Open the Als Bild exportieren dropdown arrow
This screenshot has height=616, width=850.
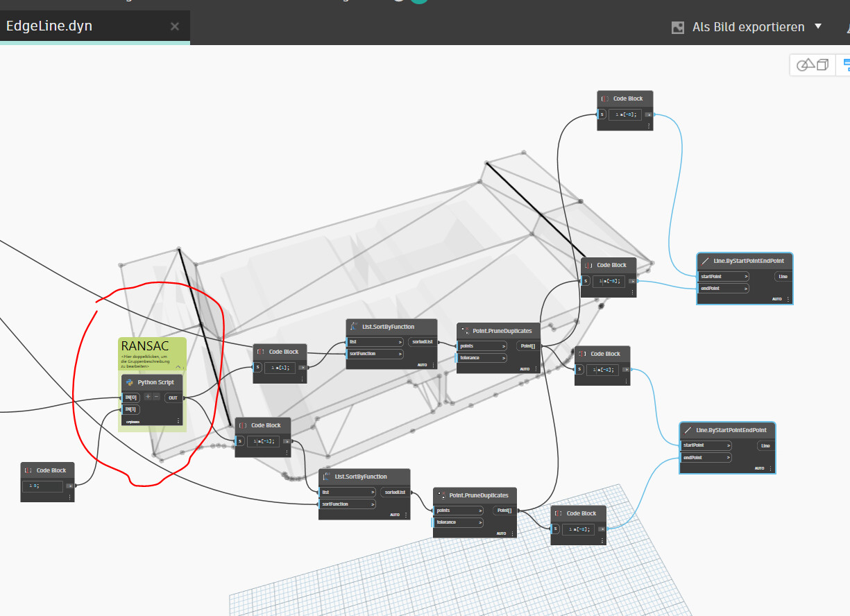coord(817,26)
